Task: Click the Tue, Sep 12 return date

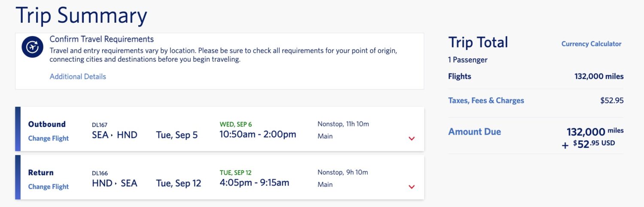Action: click(179, 184)
